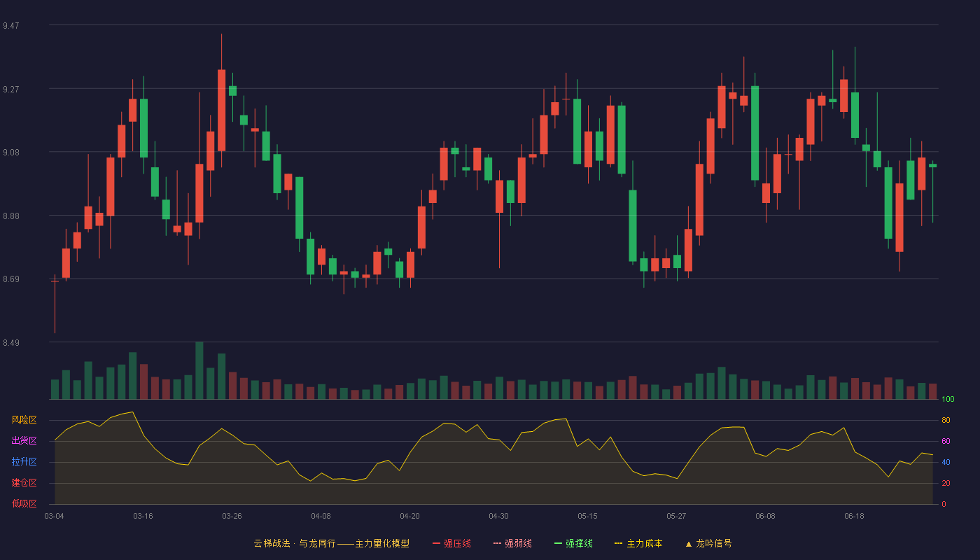Select the 出货区 zone label

click(24, 441)
